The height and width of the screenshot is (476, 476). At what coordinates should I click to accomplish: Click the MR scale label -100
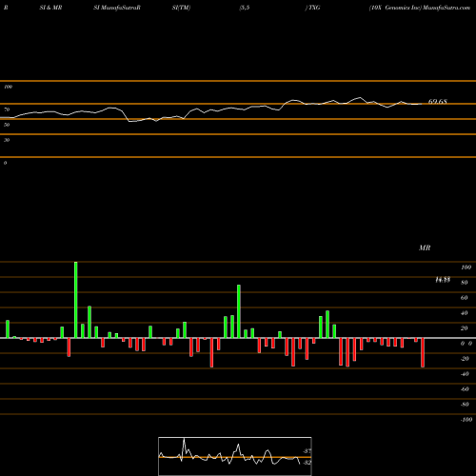click(466, 420)
